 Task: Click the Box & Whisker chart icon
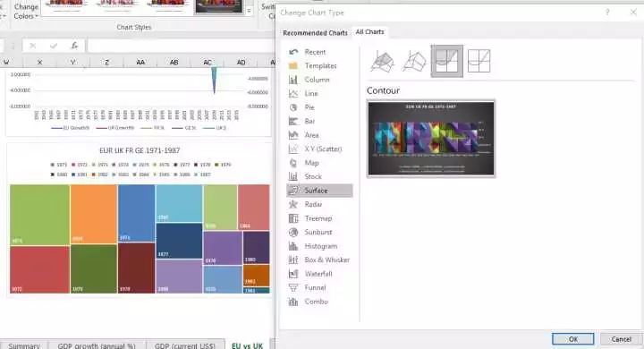click(293, 260)
